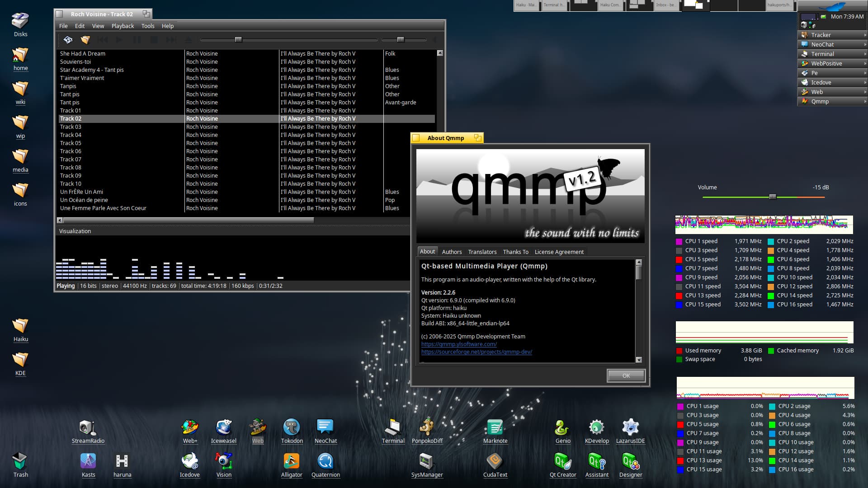Click the playlist horizontal scrollbar

(x=189, y=220)
